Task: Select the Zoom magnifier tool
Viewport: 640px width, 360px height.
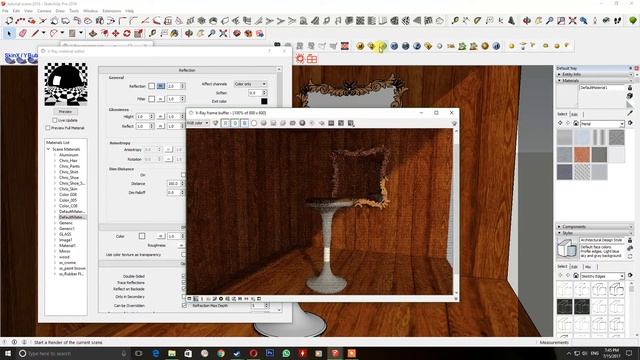Action: click(x=211, y=33)
